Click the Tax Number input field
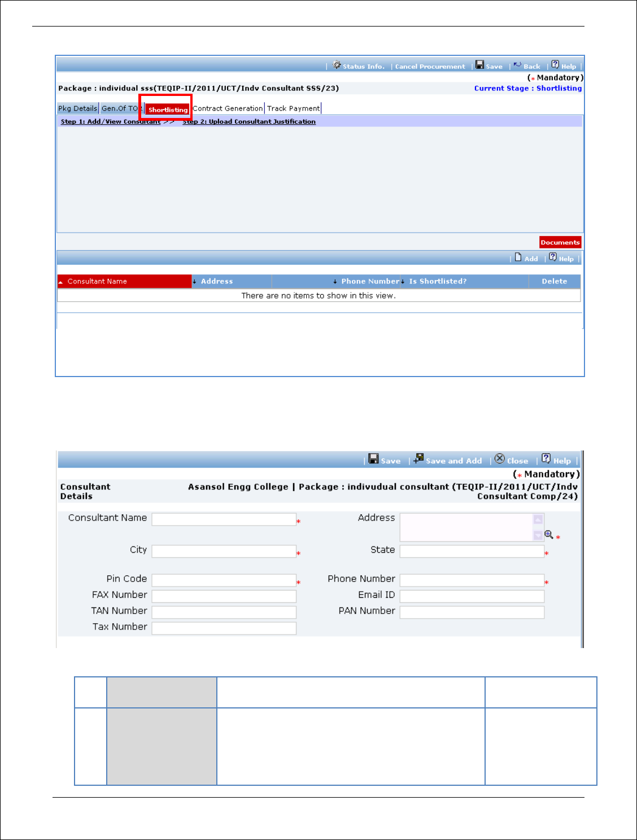637x840 pixels. tap(224, 628)
